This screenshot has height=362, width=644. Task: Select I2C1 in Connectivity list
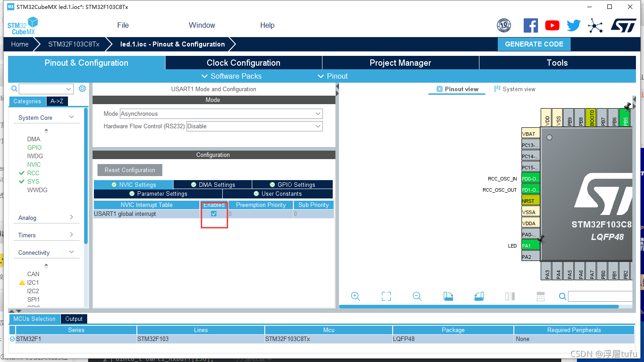coord(33,282)
